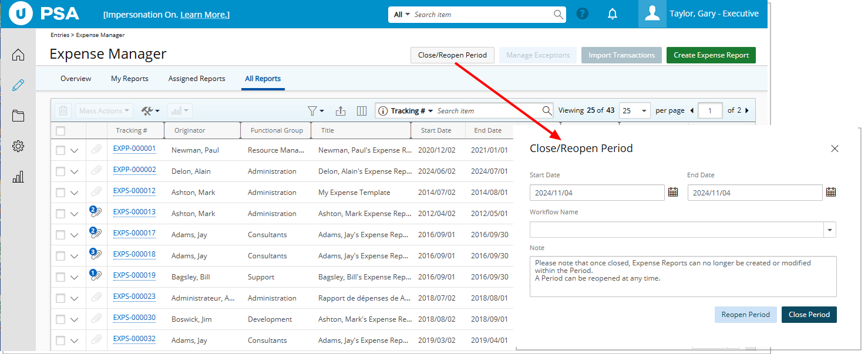Open the filter funnel icon
868x354 pixels.
pos(316,110)
